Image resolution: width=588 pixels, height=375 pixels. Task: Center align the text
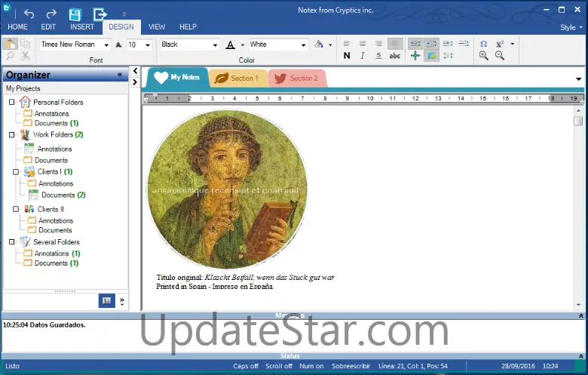(363, 44)
